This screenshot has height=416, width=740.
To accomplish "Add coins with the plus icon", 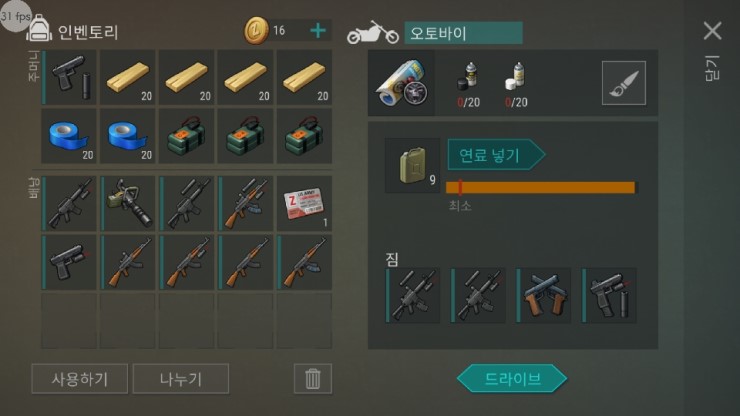I will (318, 31).
